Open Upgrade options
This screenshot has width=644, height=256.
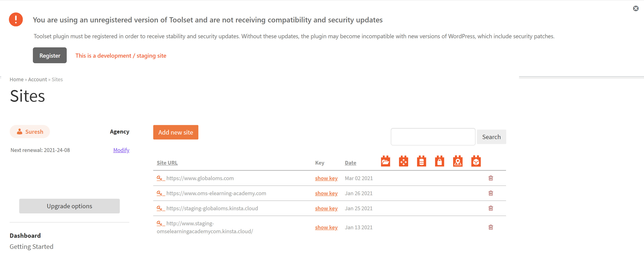[x=69, y=206]
